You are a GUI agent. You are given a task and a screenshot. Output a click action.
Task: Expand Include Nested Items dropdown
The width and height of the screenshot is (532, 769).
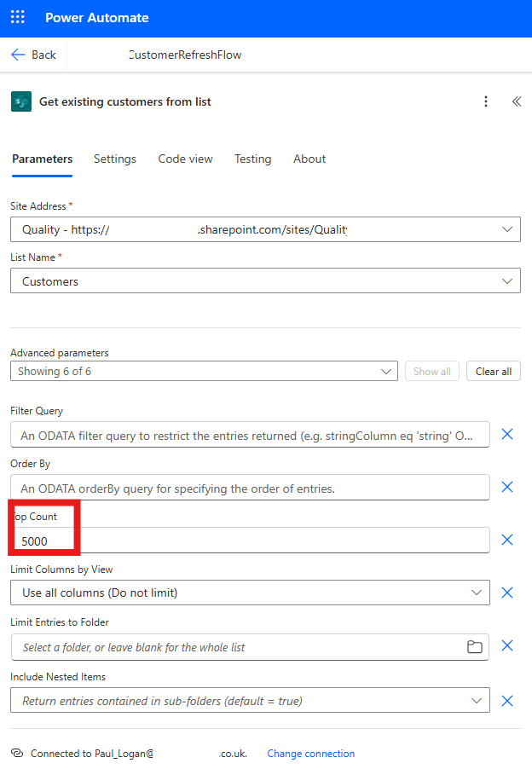476,701
